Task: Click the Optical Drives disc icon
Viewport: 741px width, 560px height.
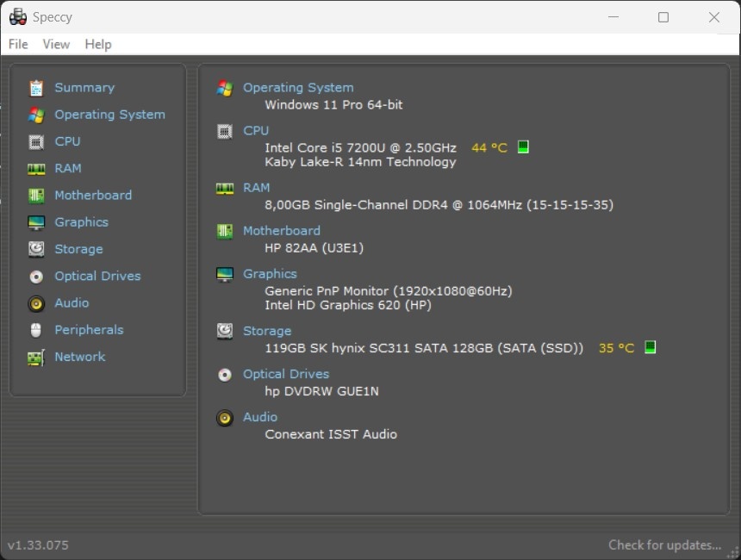Action: (x=35, y=276)
